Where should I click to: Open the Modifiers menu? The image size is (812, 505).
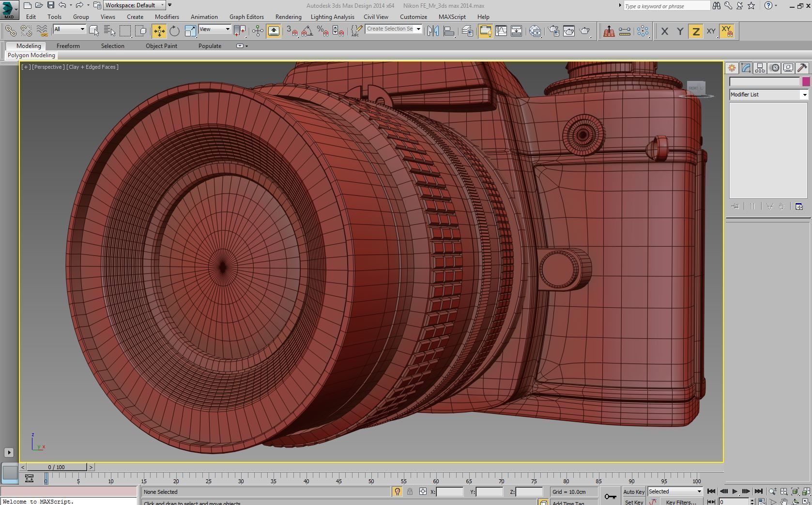point(167,16)
